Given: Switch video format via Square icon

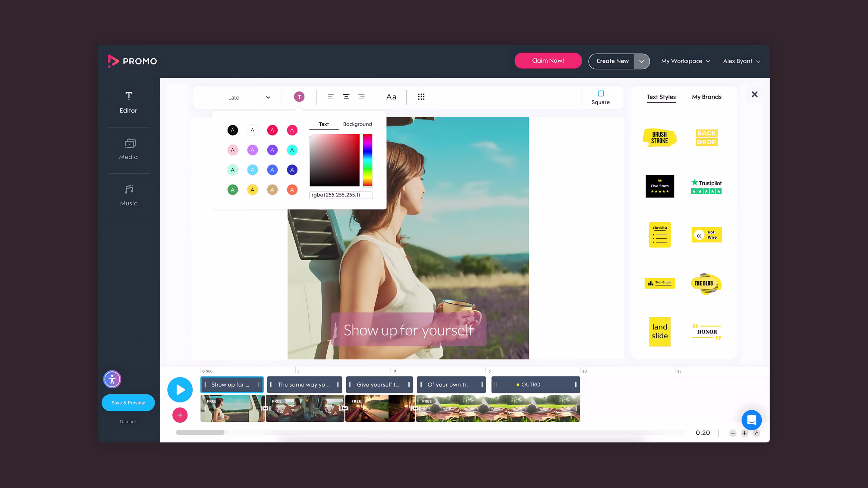Looking at the screenshot, I should click(600, 98).
